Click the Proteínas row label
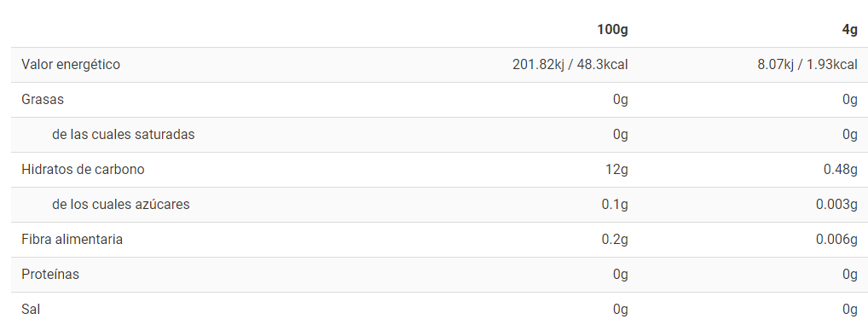 click(x=50, y=275)
